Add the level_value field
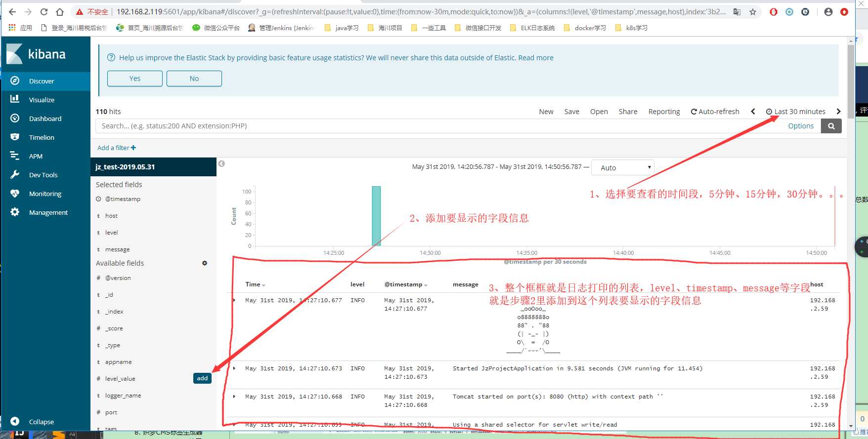 202,378
